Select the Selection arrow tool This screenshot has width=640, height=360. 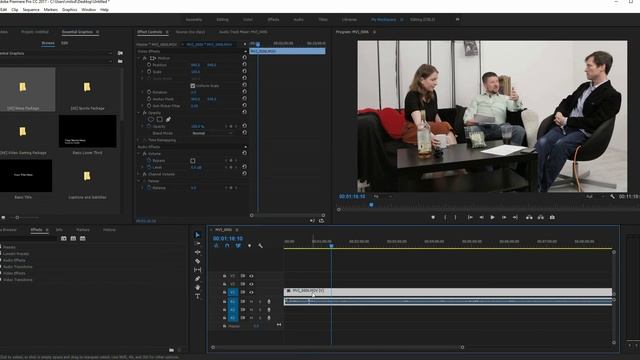pyautogui.click(x=198, y=235)
